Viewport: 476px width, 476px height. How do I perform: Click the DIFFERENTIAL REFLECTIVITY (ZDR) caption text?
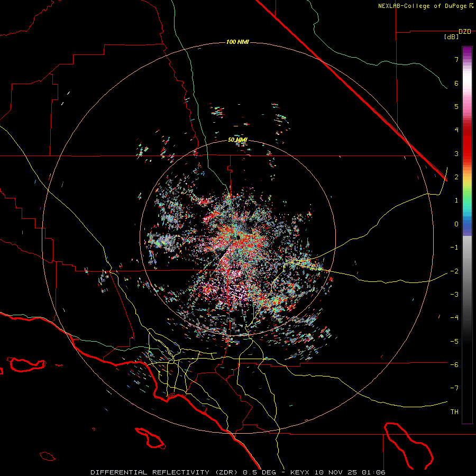(165, 472)
